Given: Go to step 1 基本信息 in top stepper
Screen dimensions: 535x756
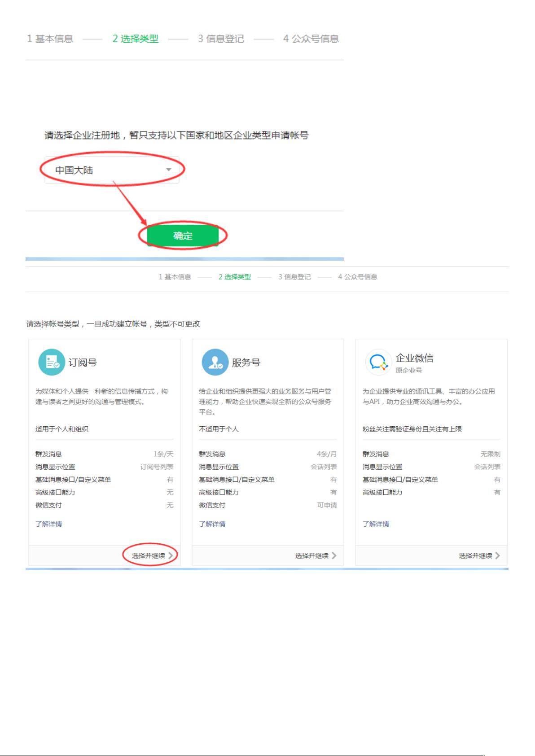Looking at the screenshot, I should tap(50, 39).
